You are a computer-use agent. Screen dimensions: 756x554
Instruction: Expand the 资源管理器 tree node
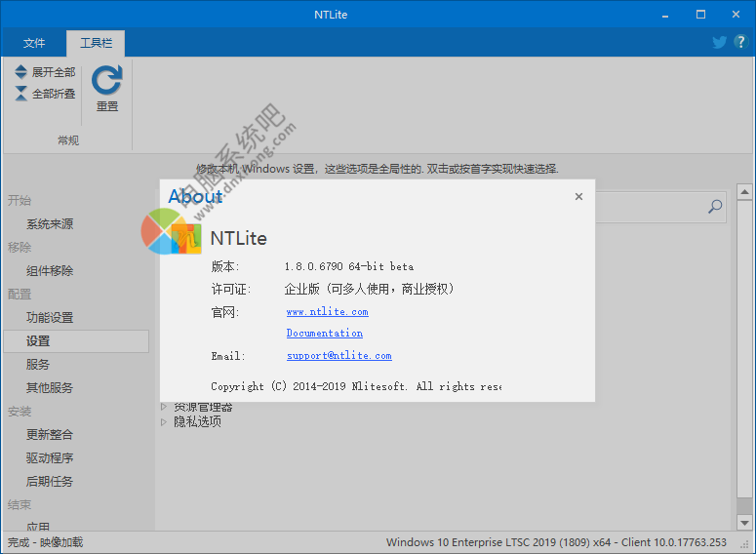[164, 407]
